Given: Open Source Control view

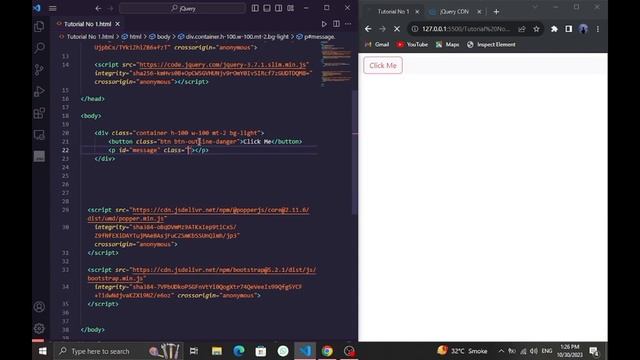Looking at the screenshot, I should click(39, 70).
